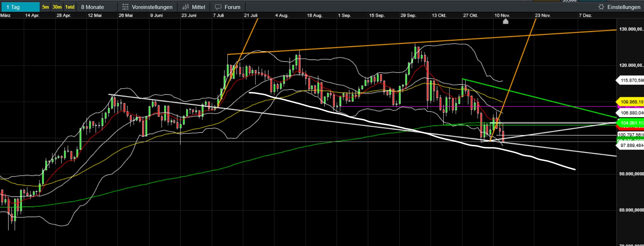Click the 7 Juli date on time axis
644x246 pixels.
coord(218,15)
